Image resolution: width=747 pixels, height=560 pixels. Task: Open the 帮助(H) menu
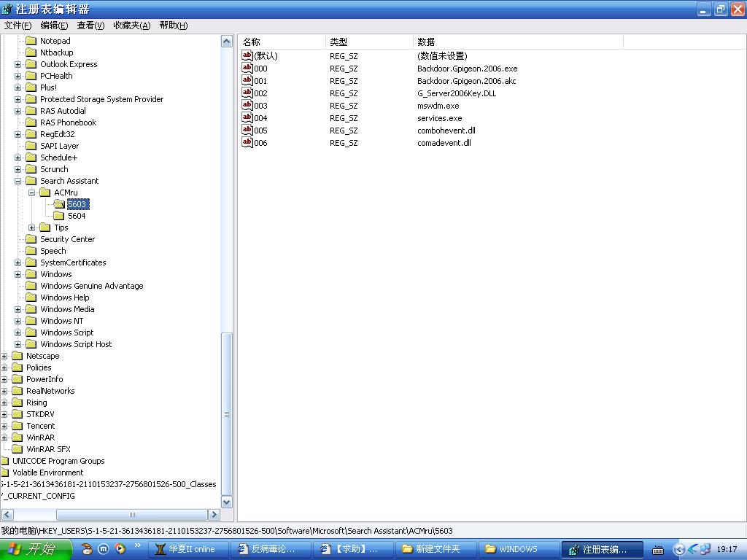pos(174,26)
